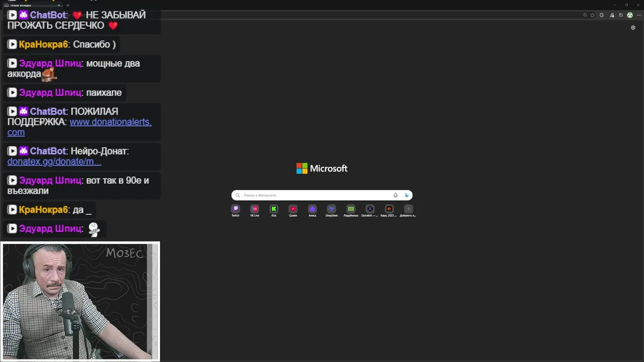644x362 pixels.
Task: Open the browser three-dots menu
Action: click(638, 15)
